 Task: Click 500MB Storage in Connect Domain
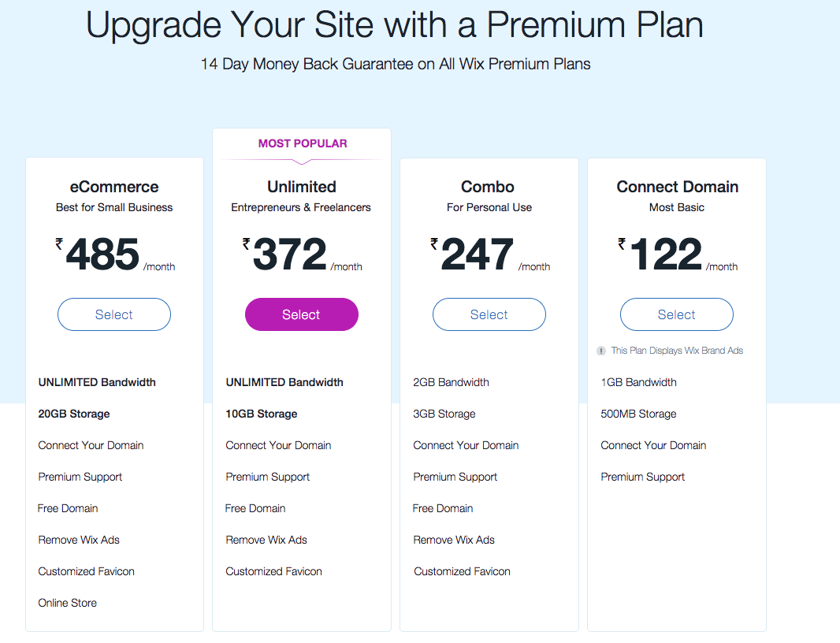[638, 414]
